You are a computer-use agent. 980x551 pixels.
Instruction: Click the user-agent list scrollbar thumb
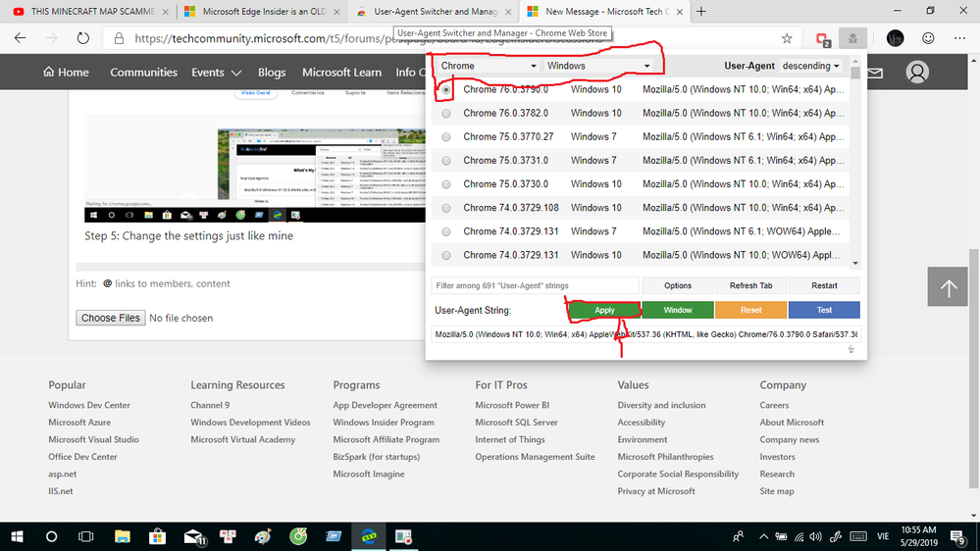855,74
